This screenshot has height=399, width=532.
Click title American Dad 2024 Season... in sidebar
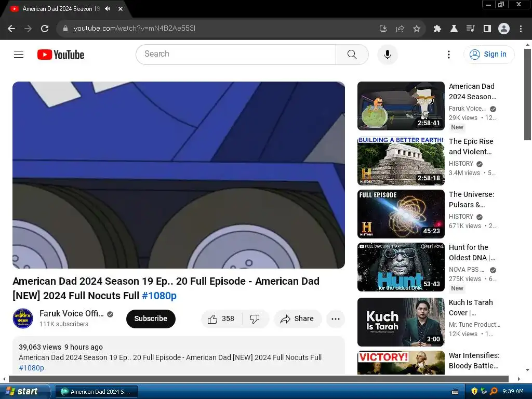point(472,91)
